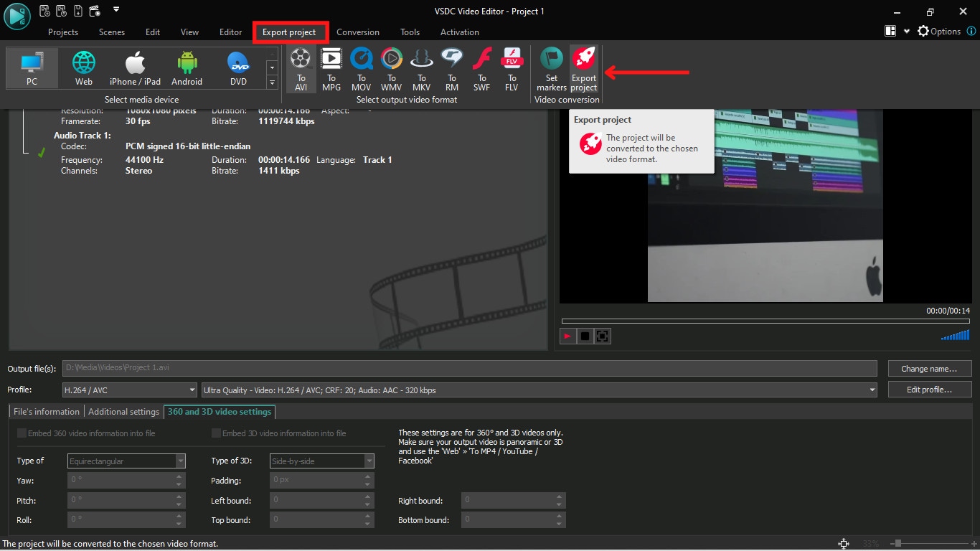Click the Output file(s) path field

[470, 368]
